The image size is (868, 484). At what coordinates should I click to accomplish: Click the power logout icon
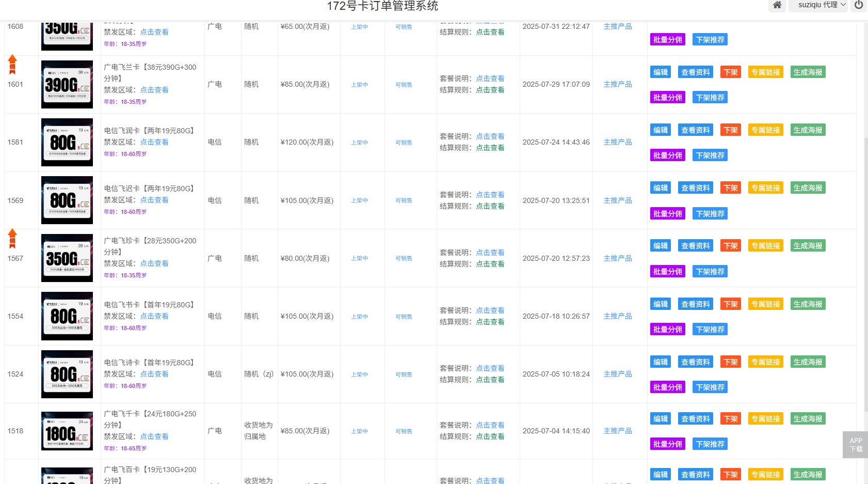(859, 5)
